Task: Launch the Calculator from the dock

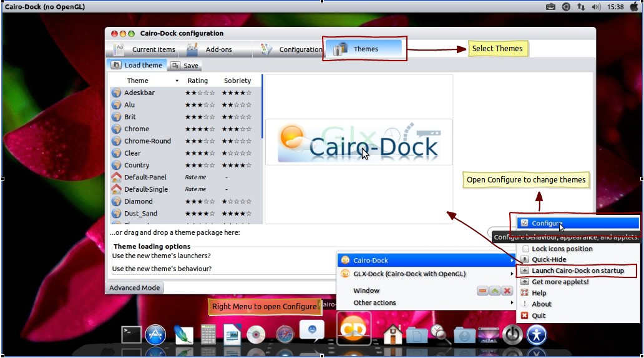Action: 208,335
